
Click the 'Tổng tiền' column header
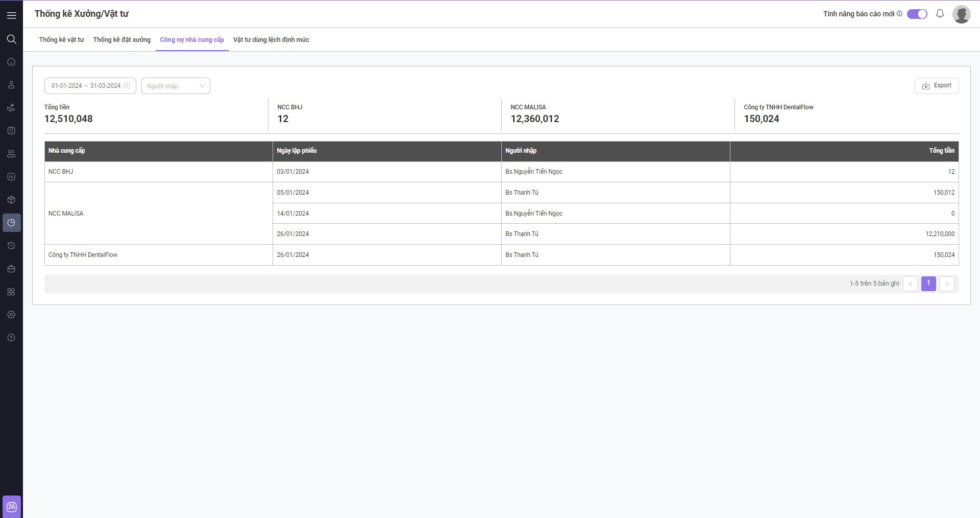click(x=941, y=151)
